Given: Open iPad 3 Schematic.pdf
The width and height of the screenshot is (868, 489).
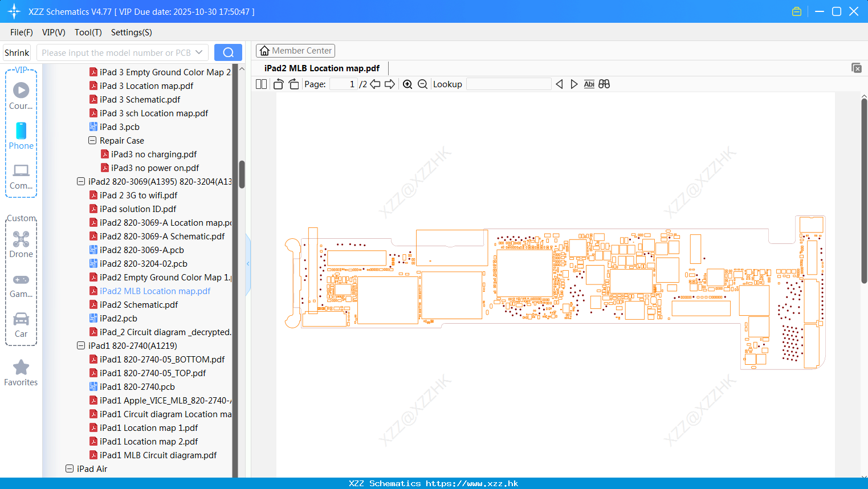Looking at the screenshot, I should coord(140,99).
